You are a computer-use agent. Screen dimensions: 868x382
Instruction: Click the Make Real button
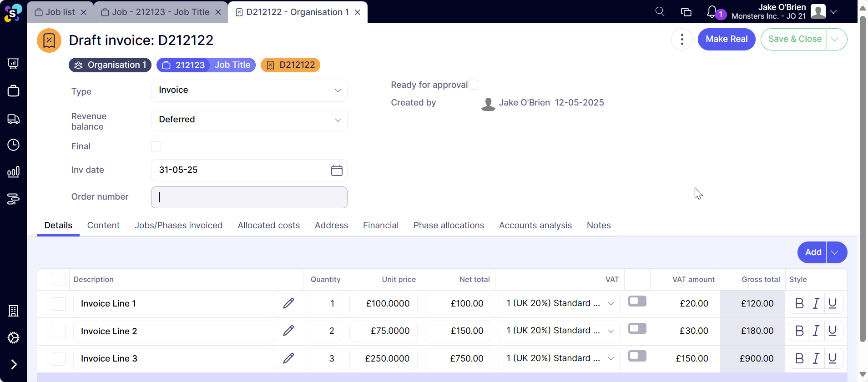pyautogui.click(x=726, y=40)
